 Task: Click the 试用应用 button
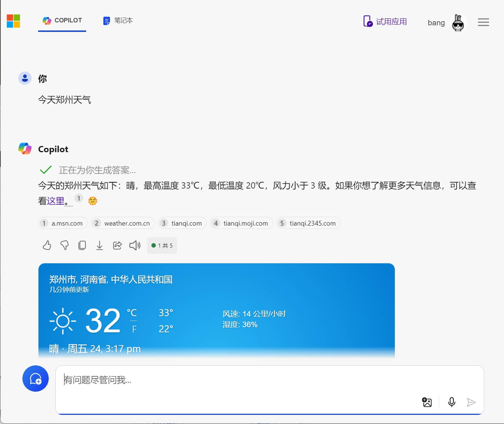click(x=385, y=22)
